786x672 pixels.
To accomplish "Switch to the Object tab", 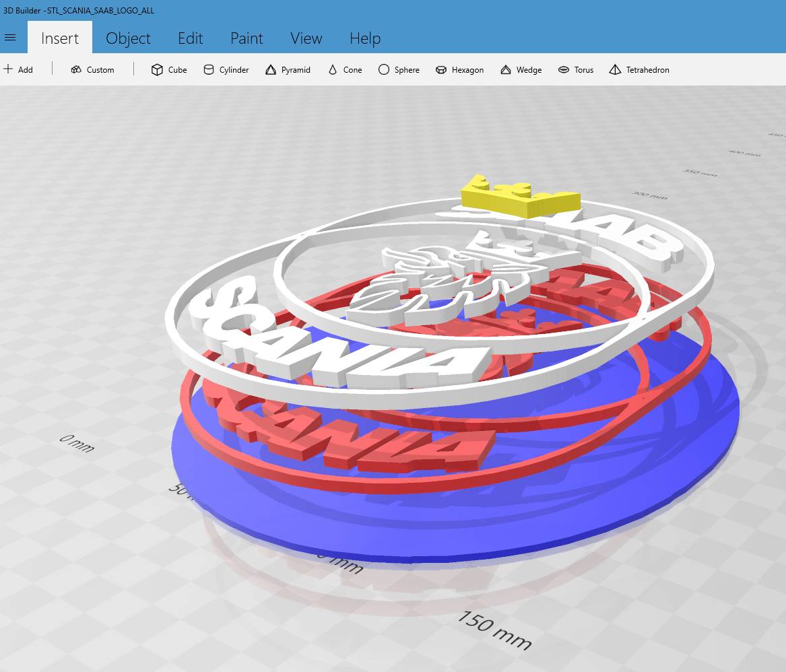I will [128, 38].
